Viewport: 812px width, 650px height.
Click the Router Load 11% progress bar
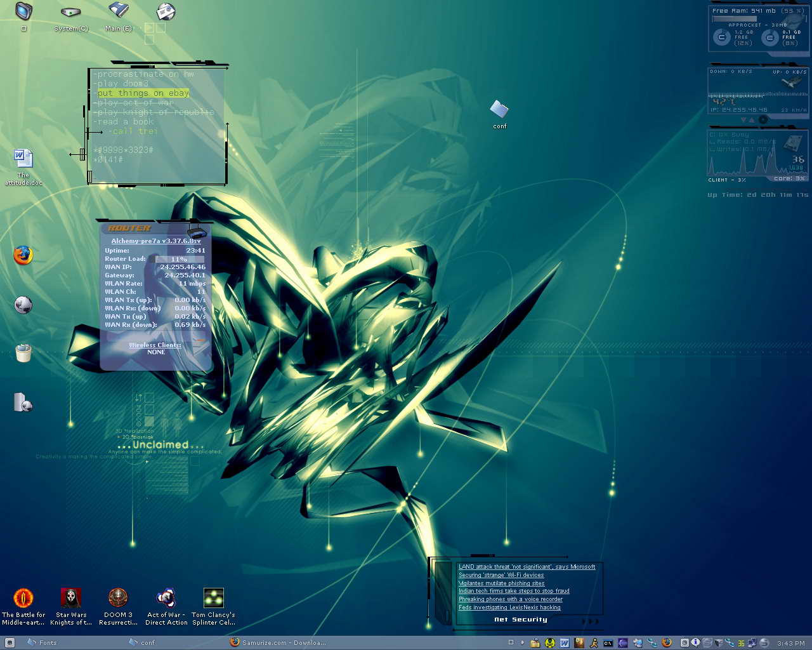[x=180, y=259]
